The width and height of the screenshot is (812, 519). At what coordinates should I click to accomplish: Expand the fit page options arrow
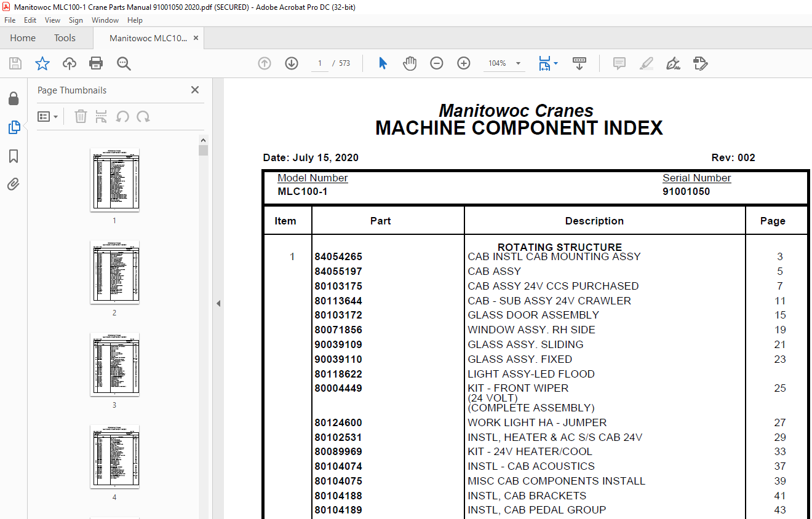point(556,63)
